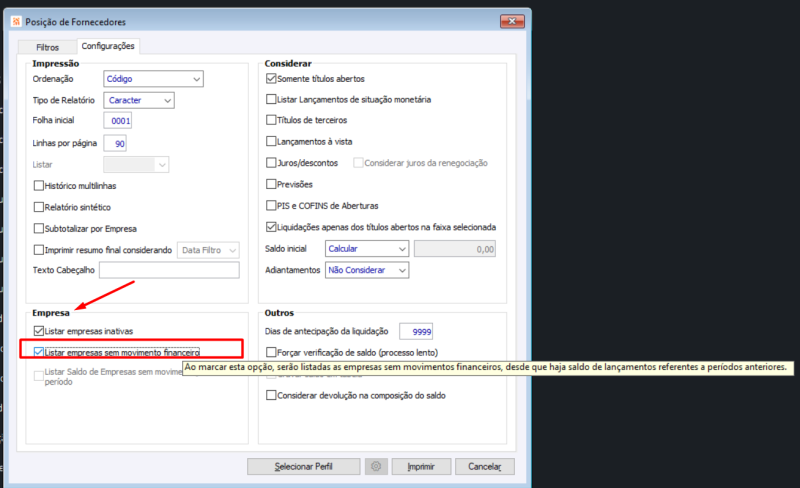Click the Linhas por página field
This screenshot has height=488, width=800.
click(115, 143)
